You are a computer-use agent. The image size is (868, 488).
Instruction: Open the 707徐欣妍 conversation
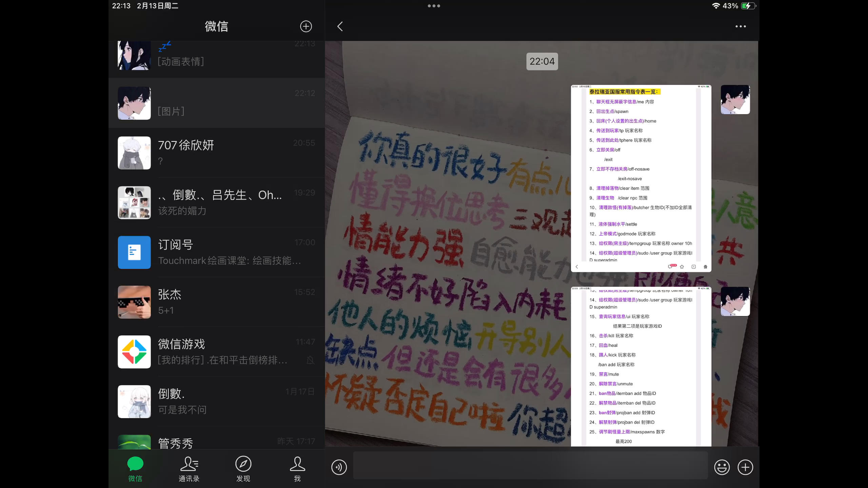[x=217, y=153]
